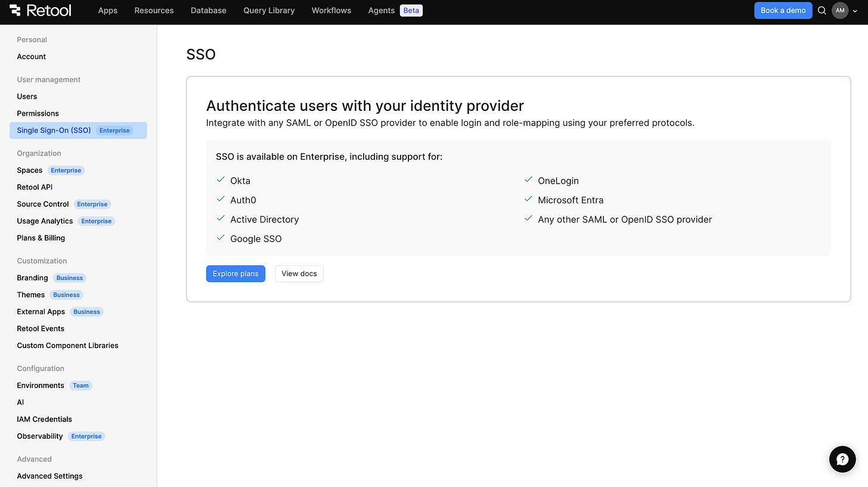
Task: Open Plans & Billing
Action: point(41,238)
